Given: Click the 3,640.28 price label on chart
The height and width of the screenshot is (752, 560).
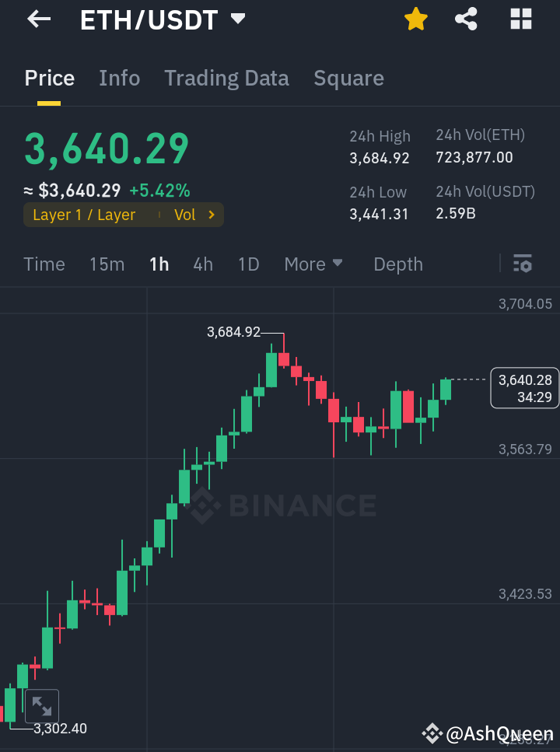Looking at the screenshot, I should pos(525,383).
